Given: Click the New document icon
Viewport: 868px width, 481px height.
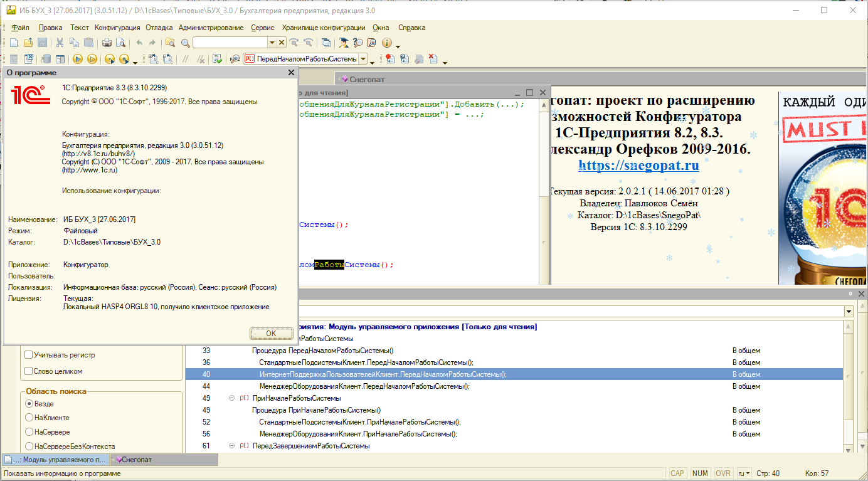Looking at the screenshot, I should coord(13,43).
